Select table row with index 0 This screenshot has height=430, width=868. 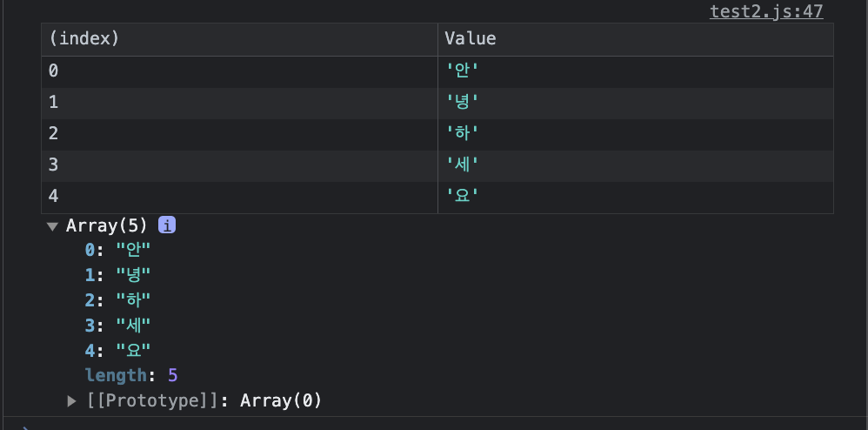pos(437,71)
